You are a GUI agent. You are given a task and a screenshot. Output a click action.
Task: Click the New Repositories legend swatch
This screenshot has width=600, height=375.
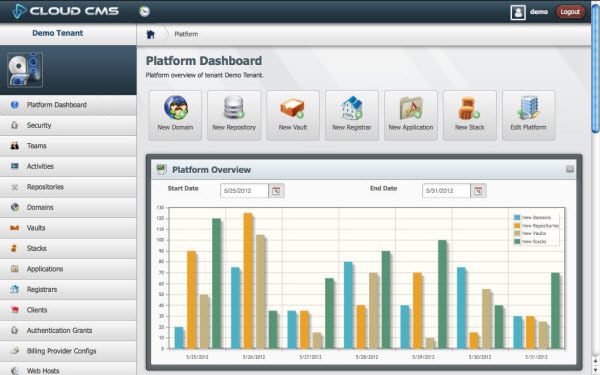pos(517,226)
